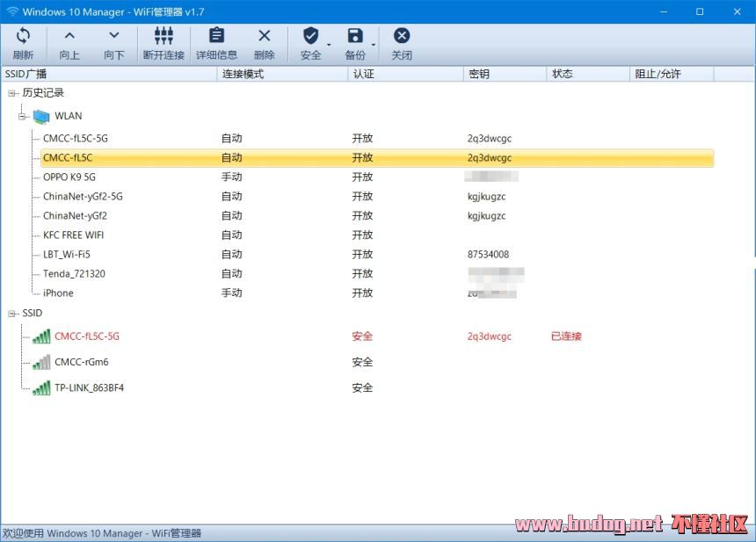The width and height of the screenshot is (756, 542).
Task: Collapse the SSID tree node
Action: coord(11,314)
